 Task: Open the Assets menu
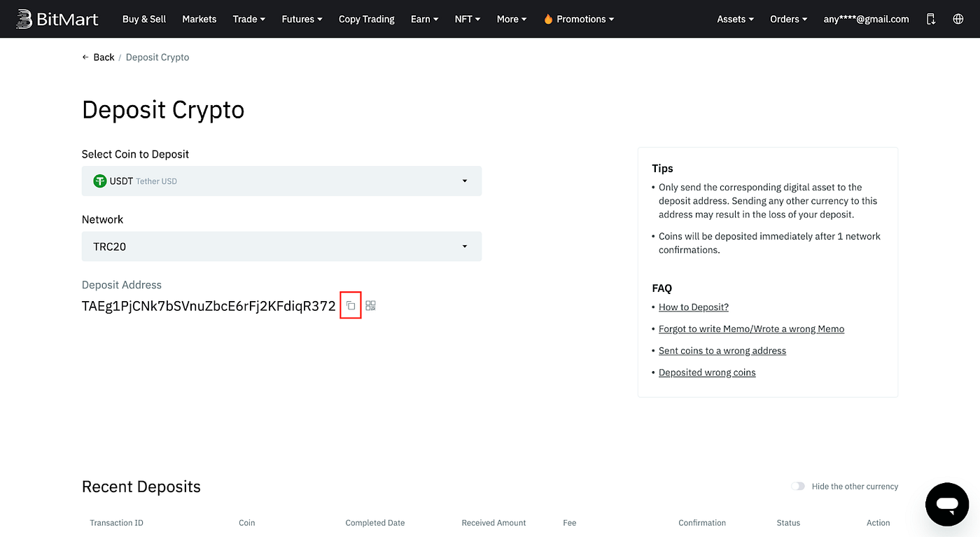click(735, 19)
